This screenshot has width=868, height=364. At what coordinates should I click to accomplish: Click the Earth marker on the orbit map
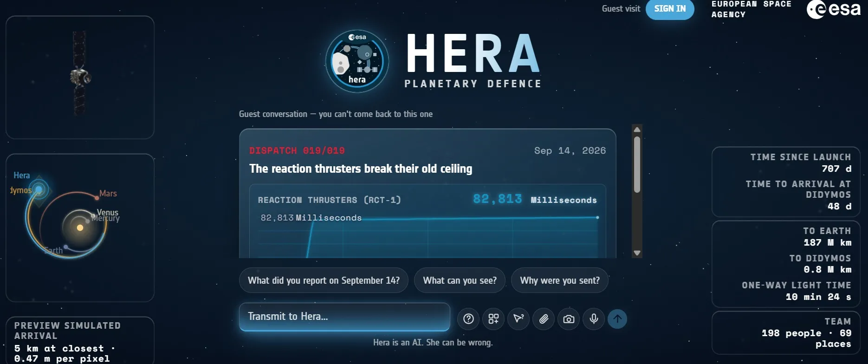(x=66, y=247)
